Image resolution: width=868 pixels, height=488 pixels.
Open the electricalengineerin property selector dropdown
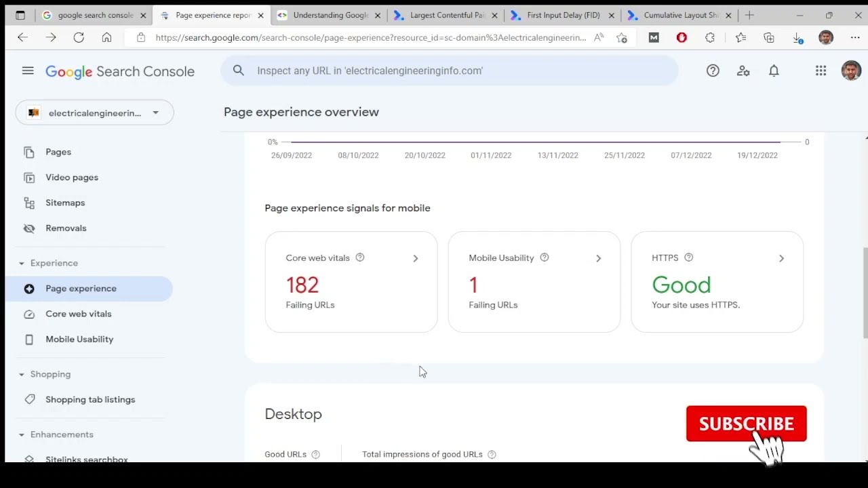point(95,113)
